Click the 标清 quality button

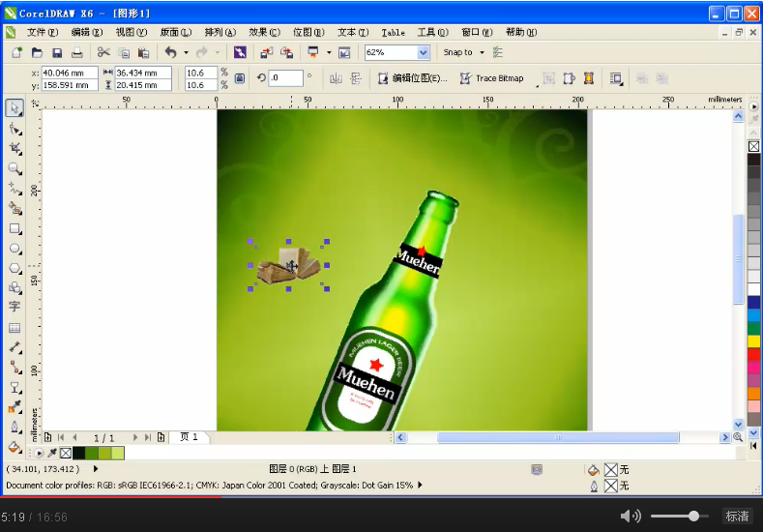point(737,516)
